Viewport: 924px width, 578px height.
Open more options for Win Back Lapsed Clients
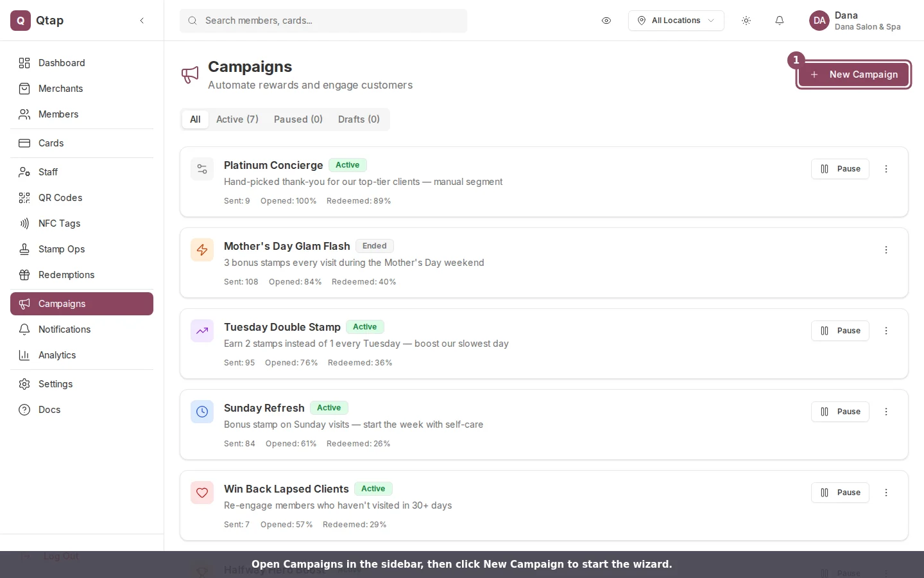click(x=886, y=493)
